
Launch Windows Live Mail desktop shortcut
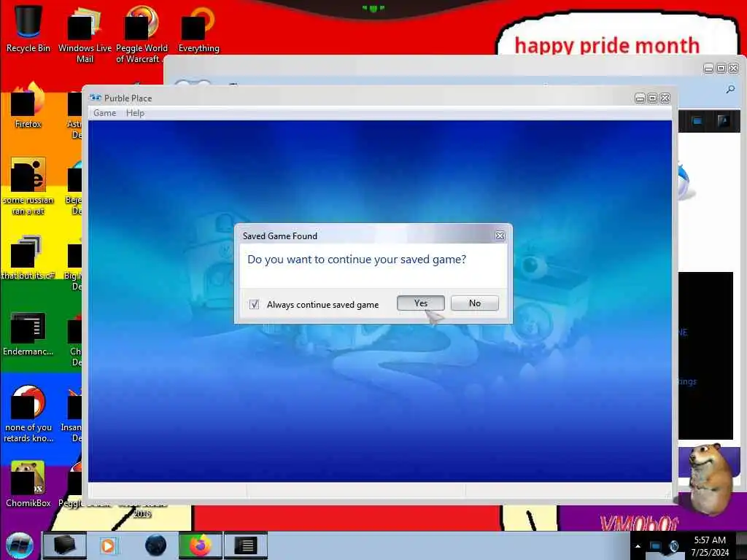click(x=85, y=36)
